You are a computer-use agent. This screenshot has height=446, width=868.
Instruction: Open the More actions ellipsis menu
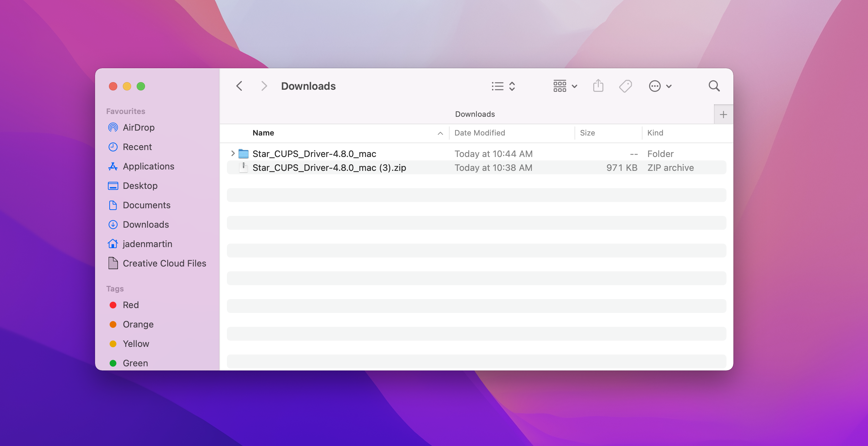(x=660, y=86)
